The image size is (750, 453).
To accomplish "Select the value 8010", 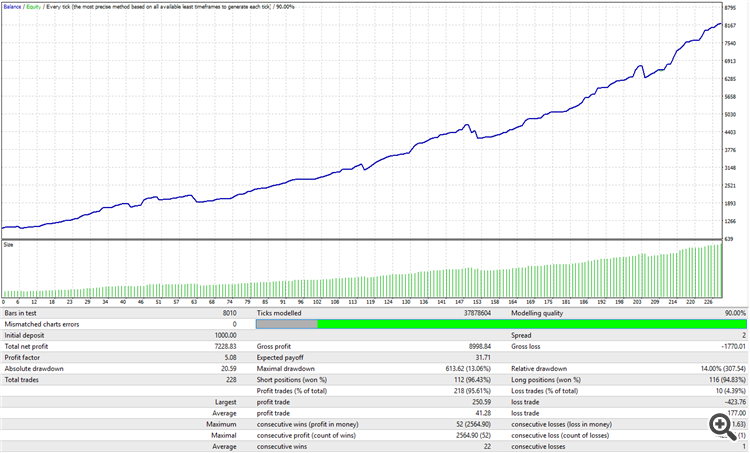I will tap(230, 313).
